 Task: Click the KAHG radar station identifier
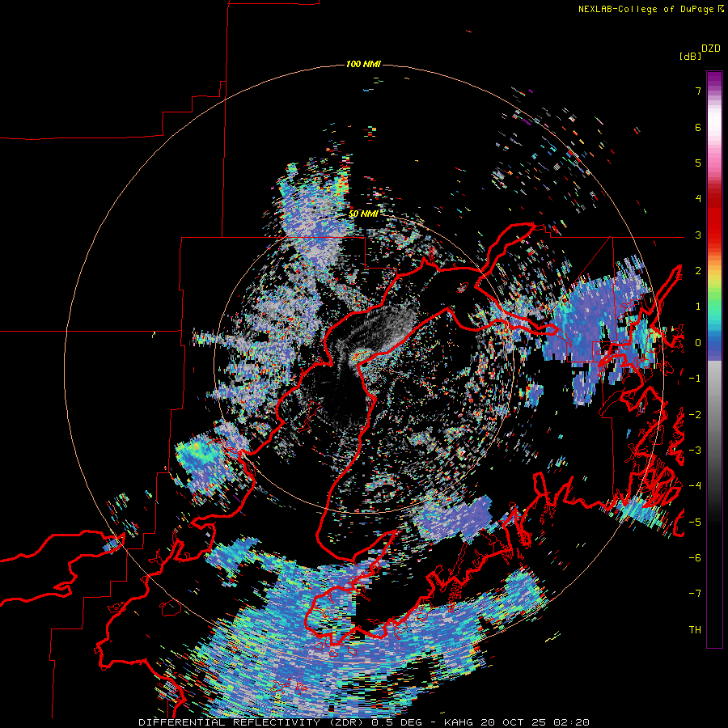[459, 722]
